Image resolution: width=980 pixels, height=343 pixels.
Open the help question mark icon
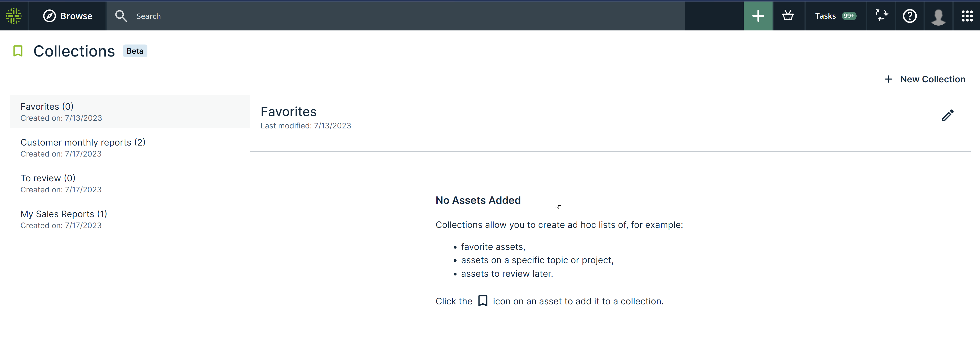[x=910, y=16]
